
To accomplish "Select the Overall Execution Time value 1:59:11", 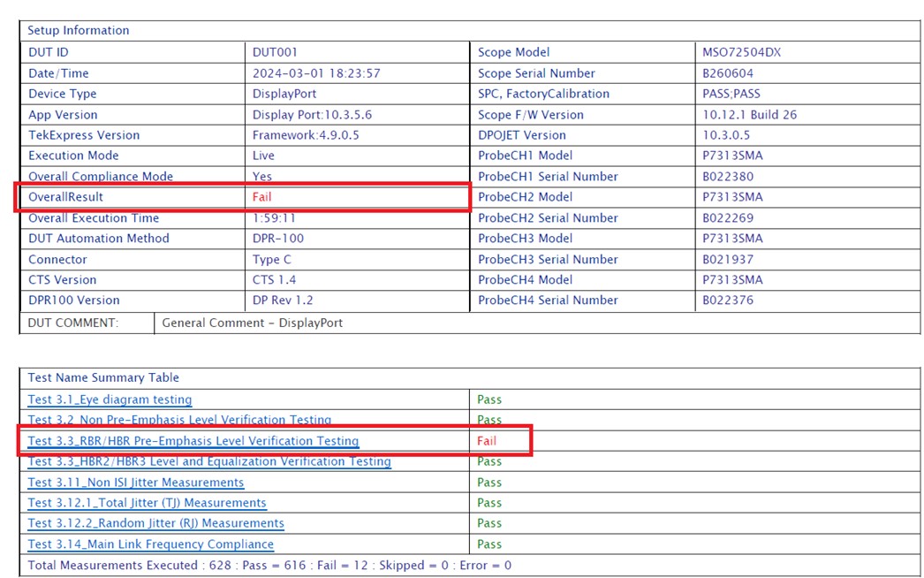I will click(x=274, y=218).
